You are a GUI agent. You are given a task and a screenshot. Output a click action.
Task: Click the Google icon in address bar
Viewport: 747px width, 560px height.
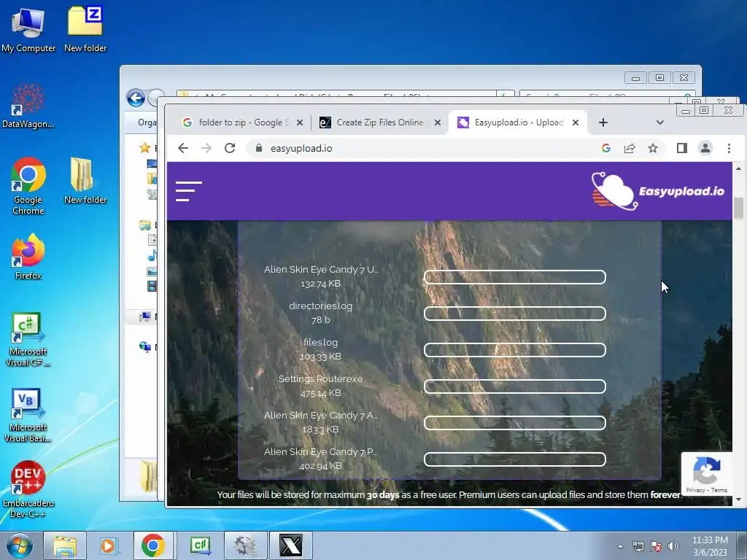coord(606,148)
